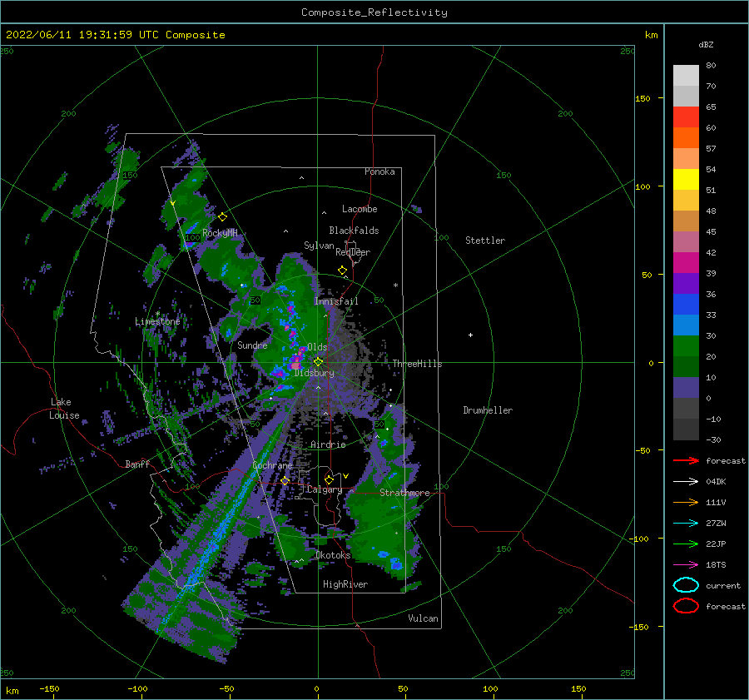Click the Calgary city label
749x700 pixels.
tap(325, 489)
